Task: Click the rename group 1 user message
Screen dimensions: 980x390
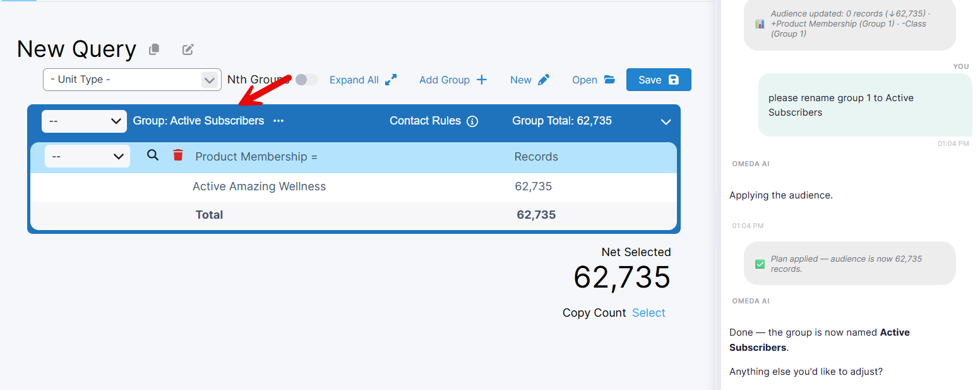Action: click(x=865, y=105)
